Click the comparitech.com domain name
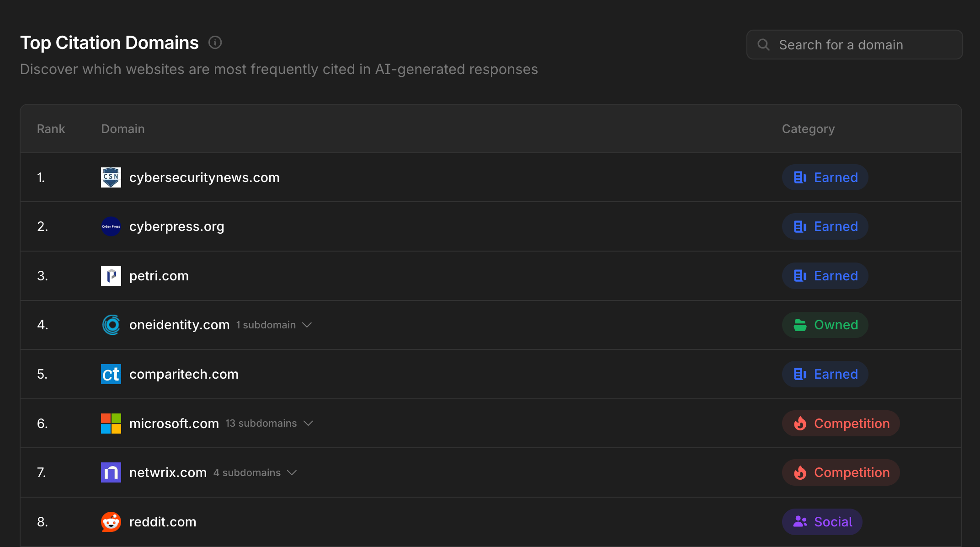The image size is (980, 547). (x=184, y=374)
